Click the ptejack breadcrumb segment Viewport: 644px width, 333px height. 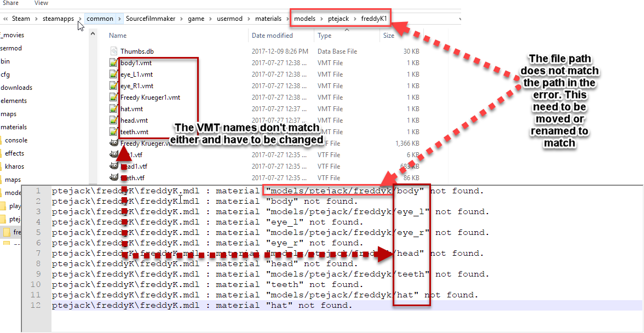click(338, 19)
